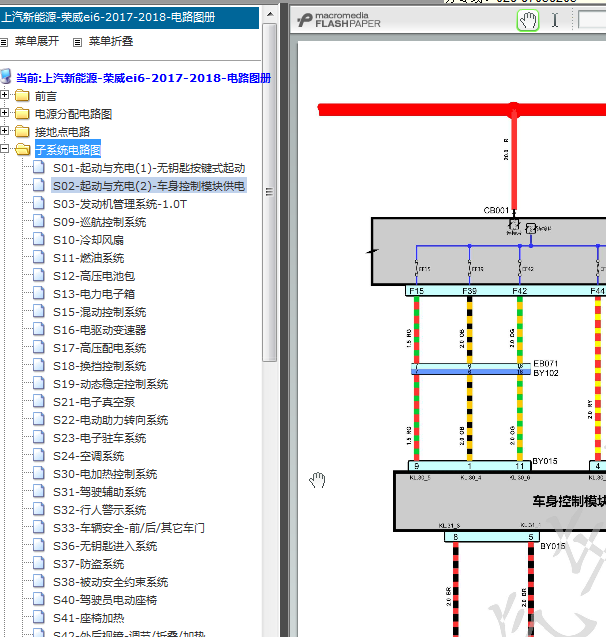Click the open 子系统电路图 folder icon

click(x=23, y=149)
